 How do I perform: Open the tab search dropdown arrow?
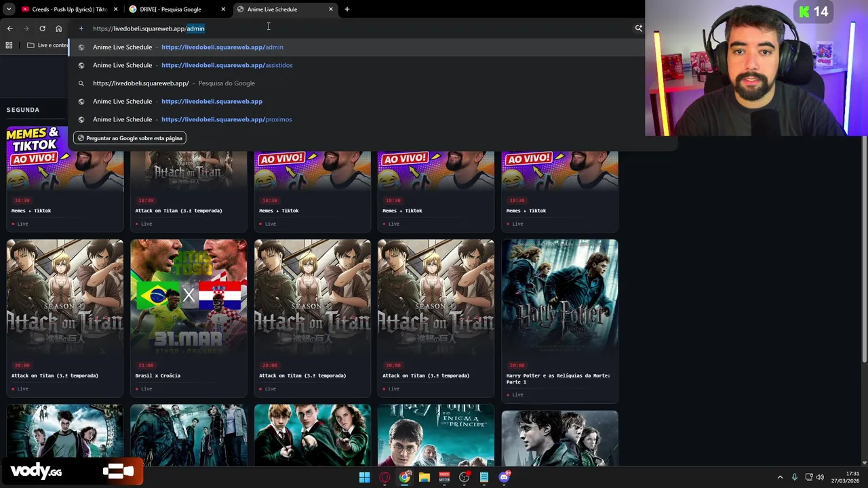[9, 9]
